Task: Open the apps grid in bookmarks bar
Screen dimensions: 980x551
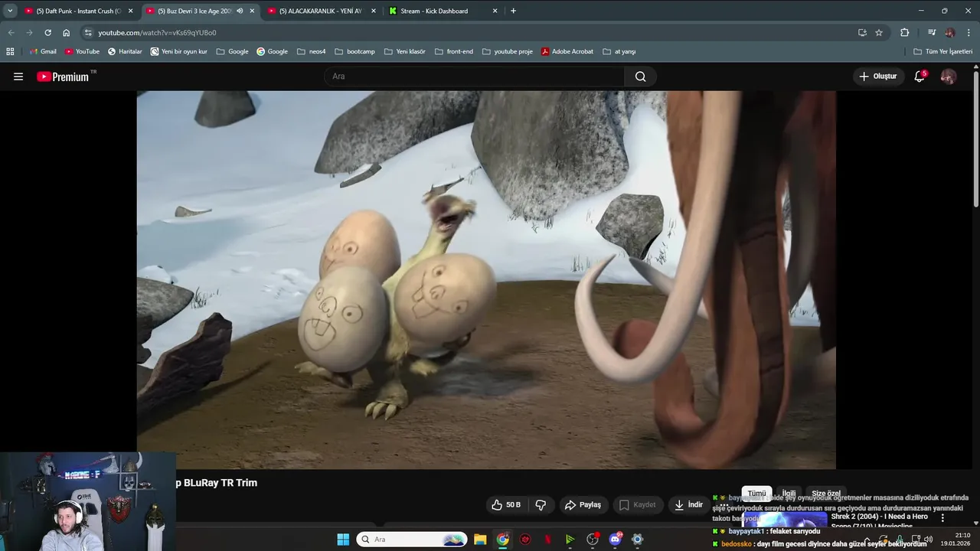Action: point(10,51)
